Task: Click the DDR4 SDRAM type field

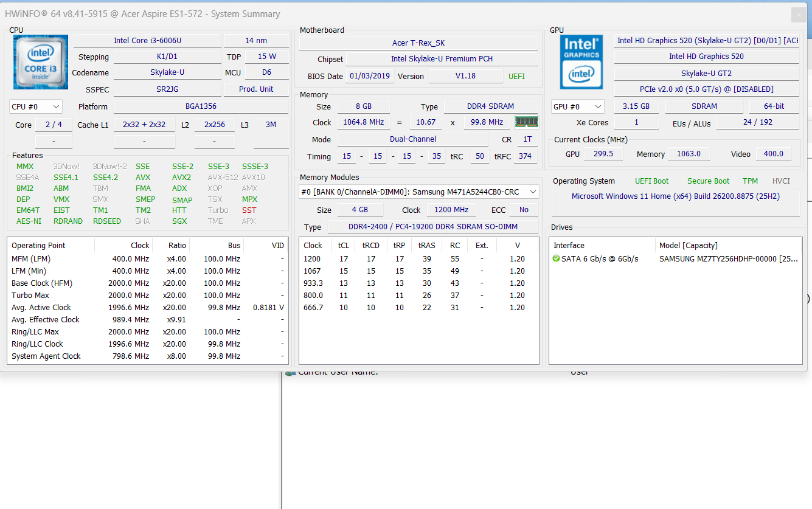Action: point(490,106)
